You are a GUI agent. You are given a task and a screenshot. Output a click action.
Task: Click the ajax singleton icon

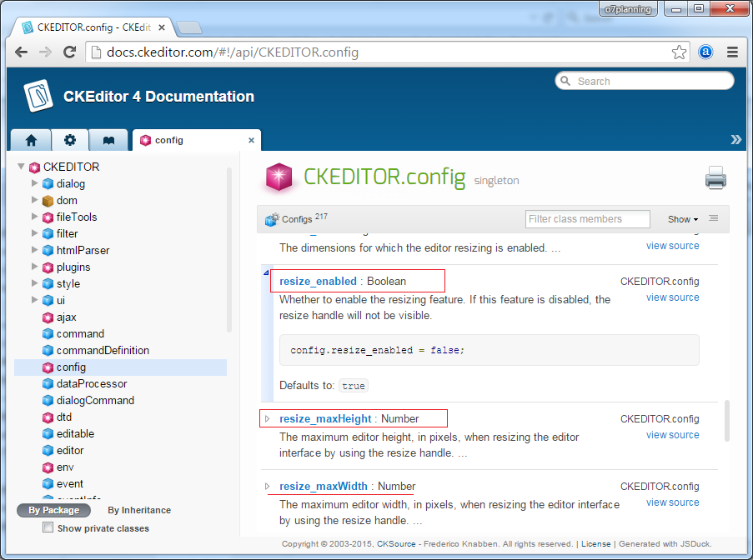click(48, 317)
